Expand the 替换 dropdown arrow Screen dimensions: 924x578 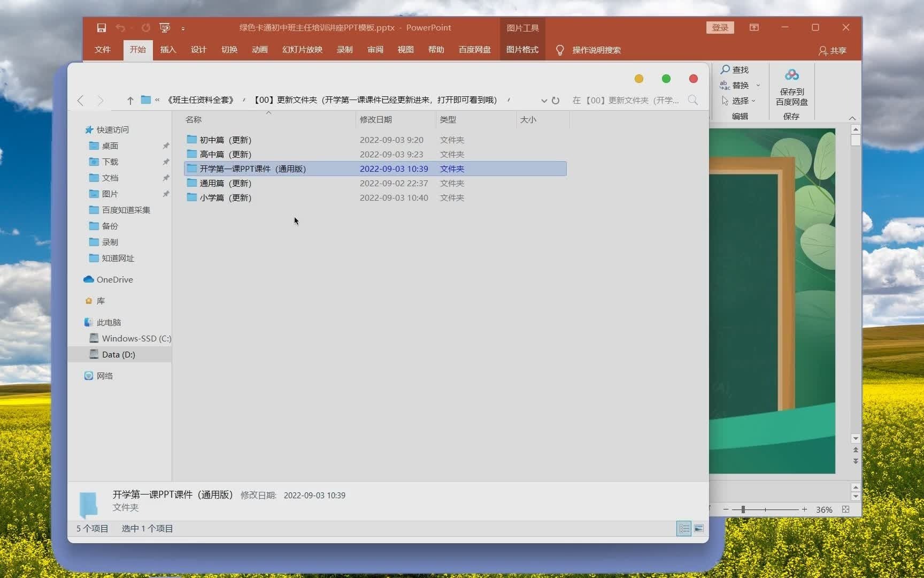(758, 86)
